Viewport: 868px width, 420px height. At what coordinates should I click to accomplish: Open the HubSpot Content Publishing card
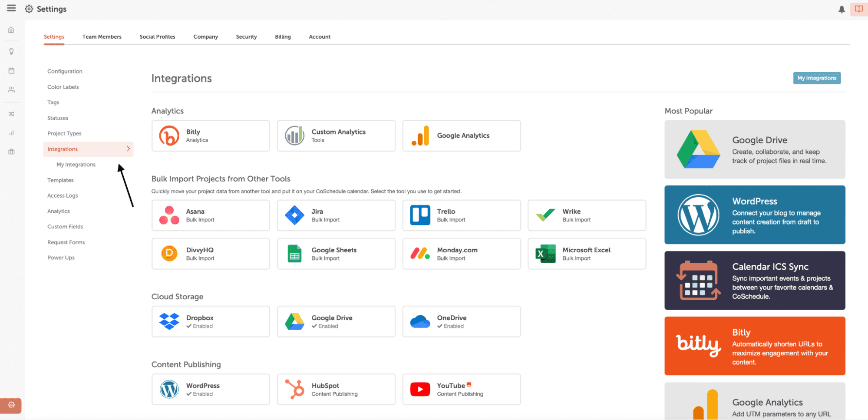point(336,389)
